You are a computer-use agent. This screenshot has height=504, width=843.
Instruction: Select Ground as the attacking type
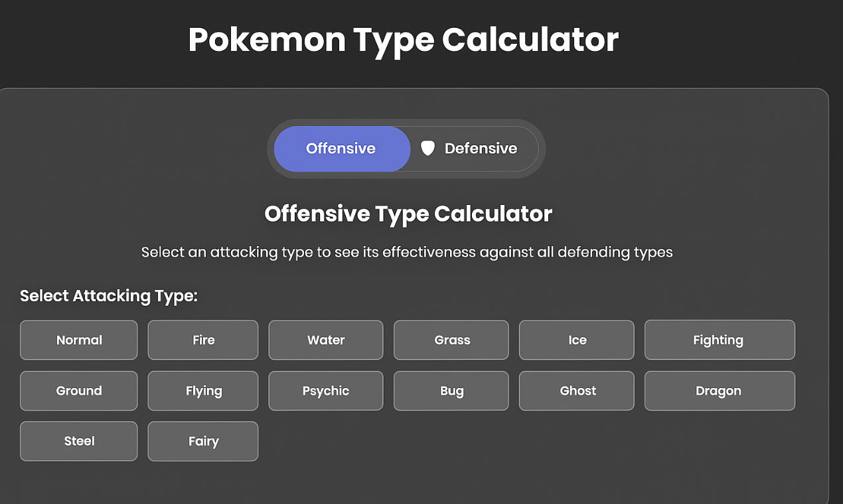(x=78, y=391)
